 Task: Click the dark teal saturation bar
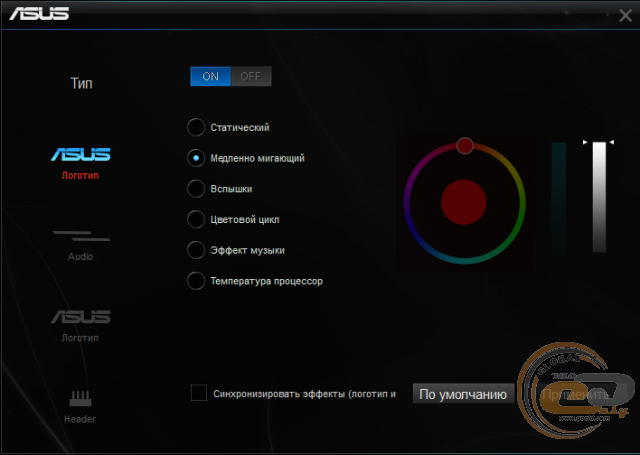[x=559, y=199]
